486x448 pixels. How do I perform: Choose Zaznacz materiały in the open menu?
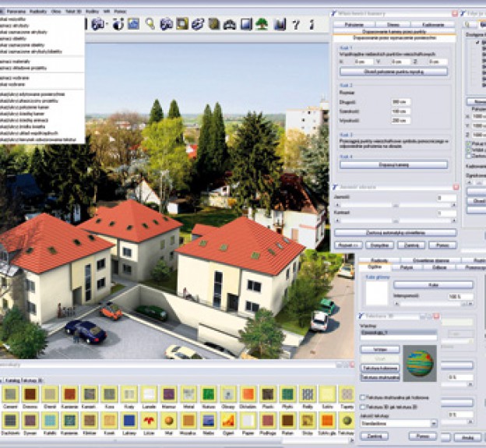point(15,62)
